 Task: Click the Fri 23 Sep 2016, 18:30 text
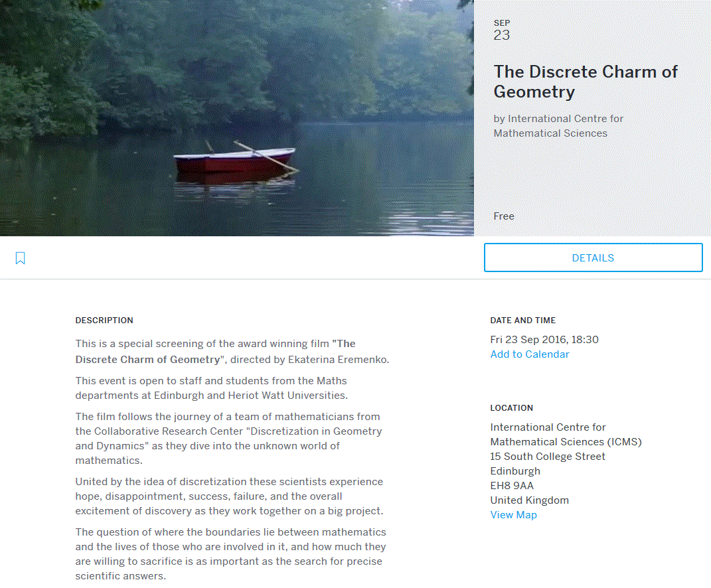click(544, 340)
